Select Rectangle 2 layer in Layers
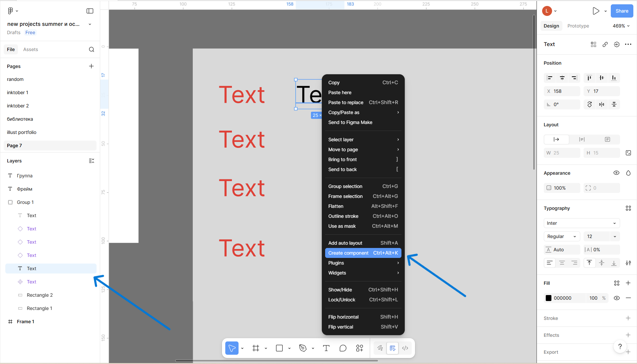The image size is (637, 364). (x=39, y=295)
